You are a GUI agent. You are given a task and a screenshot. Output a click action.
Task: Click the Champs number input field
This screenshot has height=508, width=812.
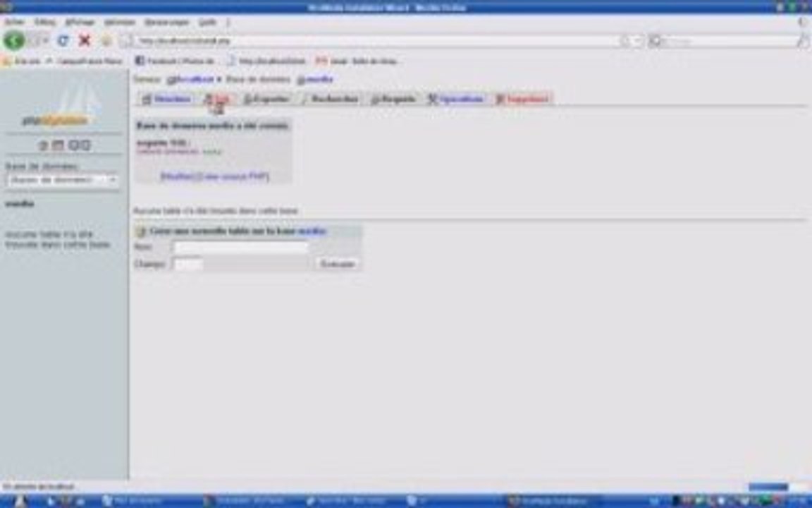(x=187, y=265)
